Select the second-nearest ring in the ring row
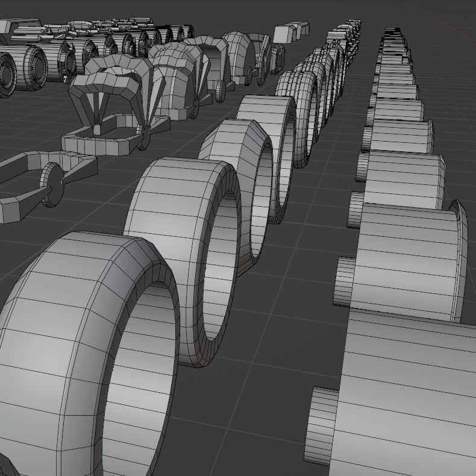Image resolution: width=476 pixels, height=476 pixels. point(183,261)
